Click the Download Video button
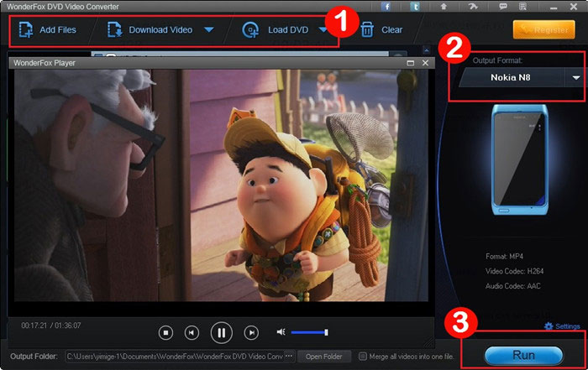 150,30
